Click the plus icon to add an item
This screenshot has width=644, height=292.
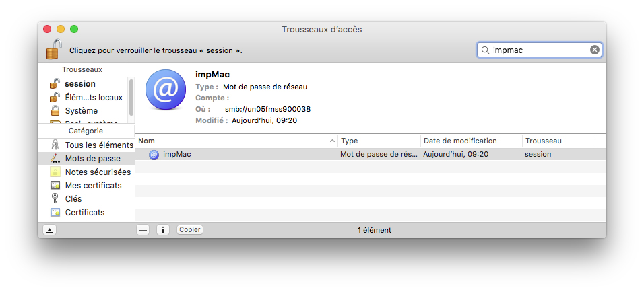point(143,230)
